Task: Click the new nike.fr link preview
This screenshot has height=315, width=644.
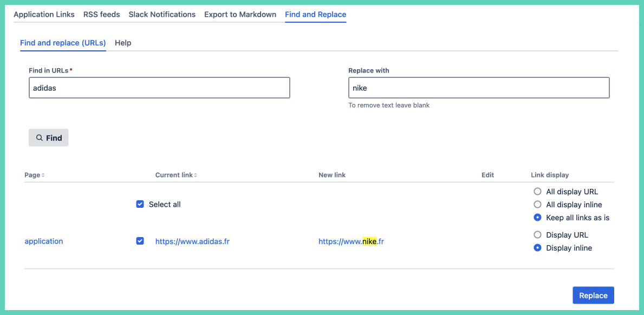Action: coord(350,241)
